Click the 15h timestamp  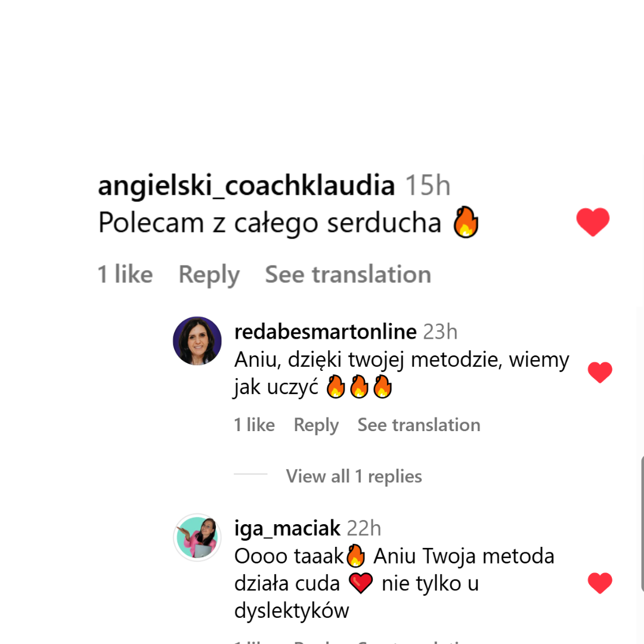tap(428, 185)
